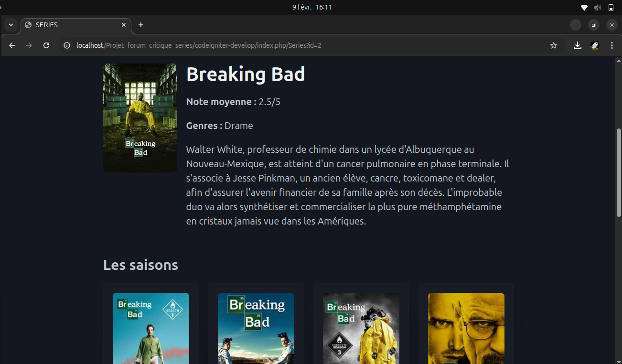Screen dimensions: 622x364
Task: Select the second season poster card
Action: (256, 328)
